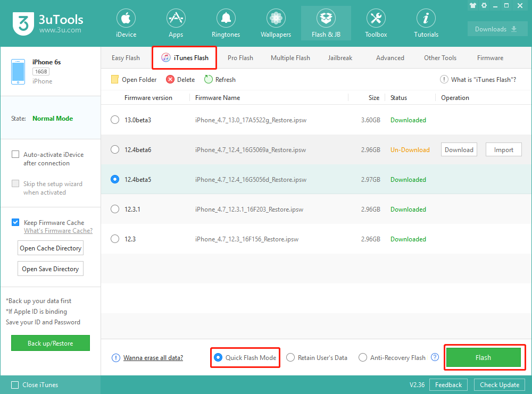This screenshot has width=532, height=394.
Task: Click iPhone_4.7_12.3.1_16F203_Restore.ipsw file name
Action: [249, 209]
